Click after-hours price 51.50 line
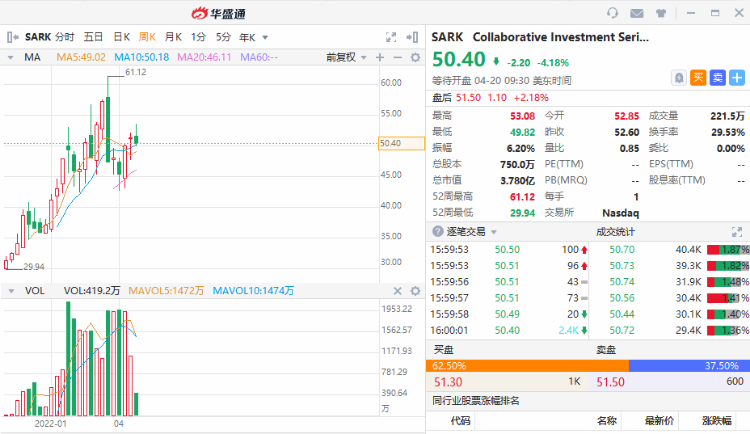Viewport: 750px width, 434px height. point(490,98)
